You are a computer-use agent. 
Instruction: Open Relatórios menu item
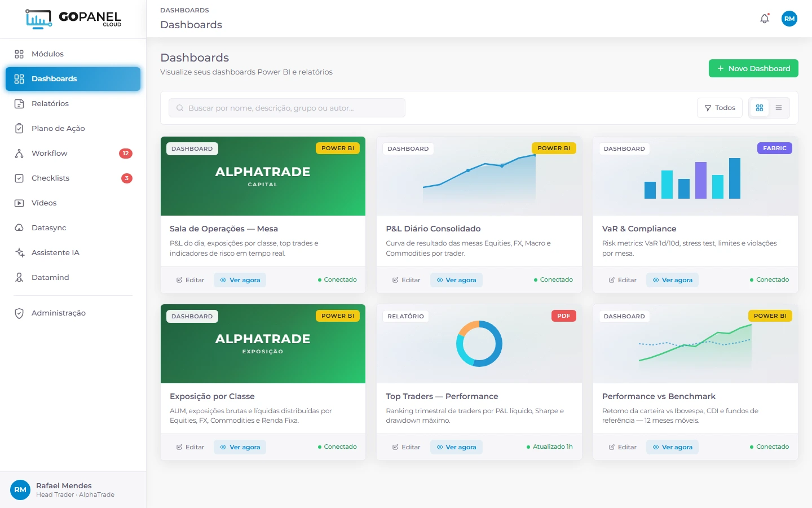[73, 104]
